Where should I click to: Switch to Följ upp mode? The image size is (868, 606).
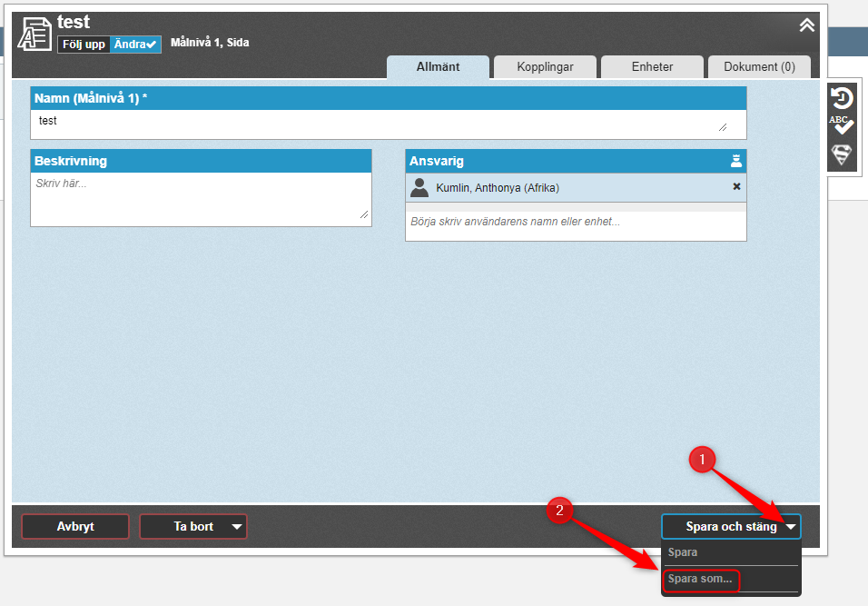[84, 44]
